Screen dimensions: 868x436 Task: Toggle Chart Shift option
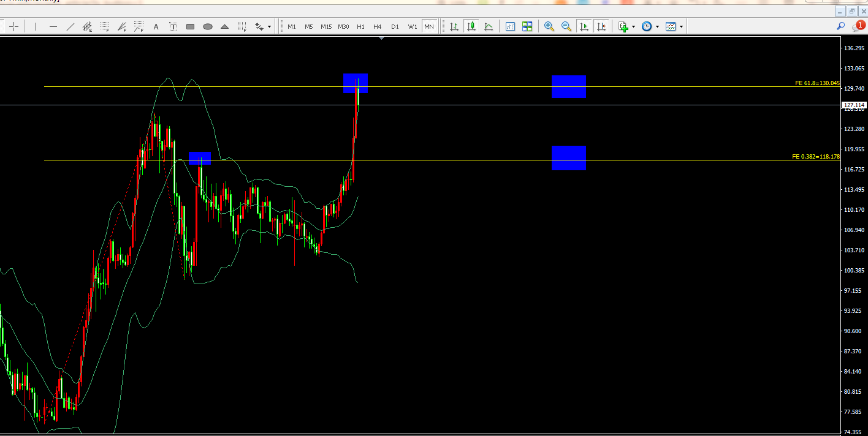[x=601, y=26]
